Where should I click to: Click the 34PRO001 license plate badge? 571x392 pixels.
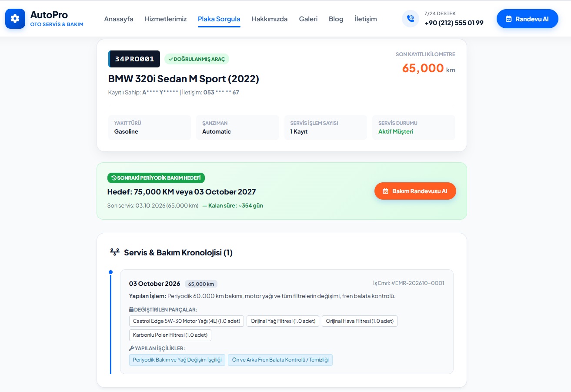134,59
